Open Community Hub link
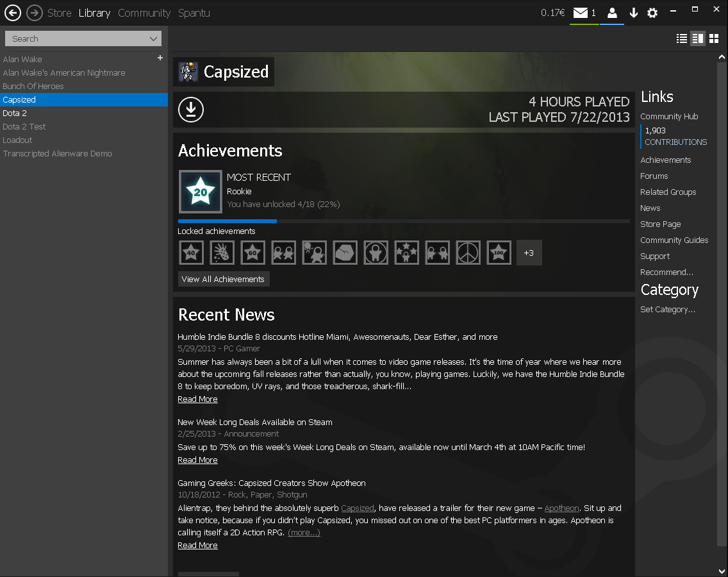The image size is (728, 577). click(669, 117)
